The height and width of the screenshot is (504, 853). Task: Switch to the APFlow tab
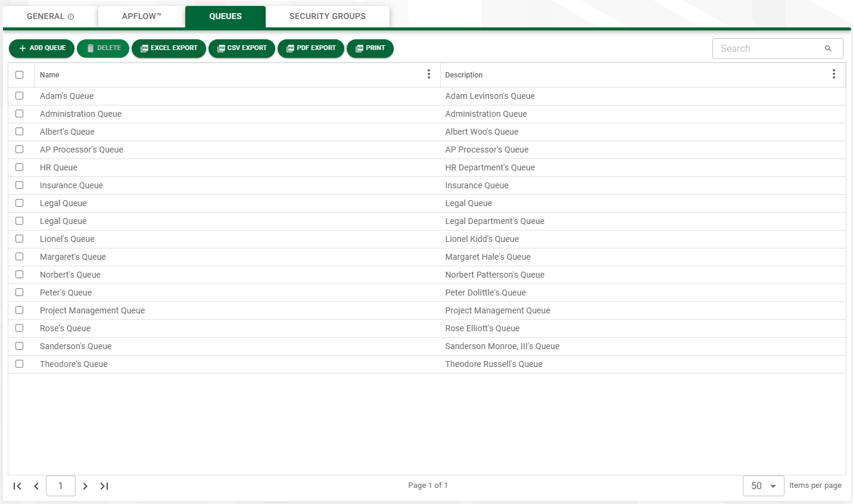[x=142, y=17]
